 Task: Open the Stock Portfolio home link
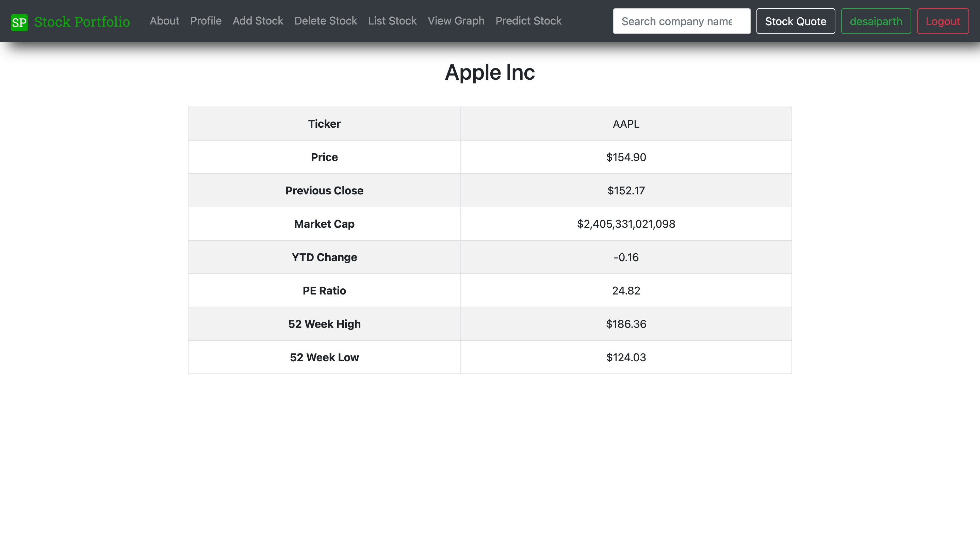coord(82,22)
